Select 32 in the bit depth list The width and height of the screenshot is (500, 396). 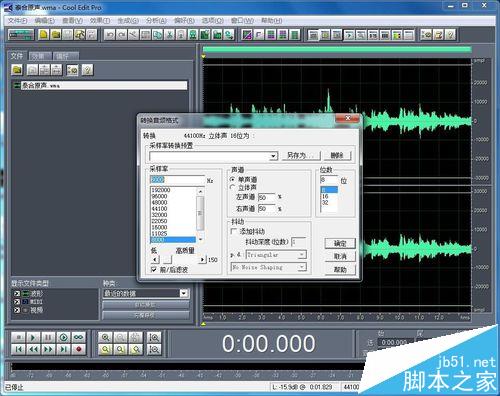329,202
